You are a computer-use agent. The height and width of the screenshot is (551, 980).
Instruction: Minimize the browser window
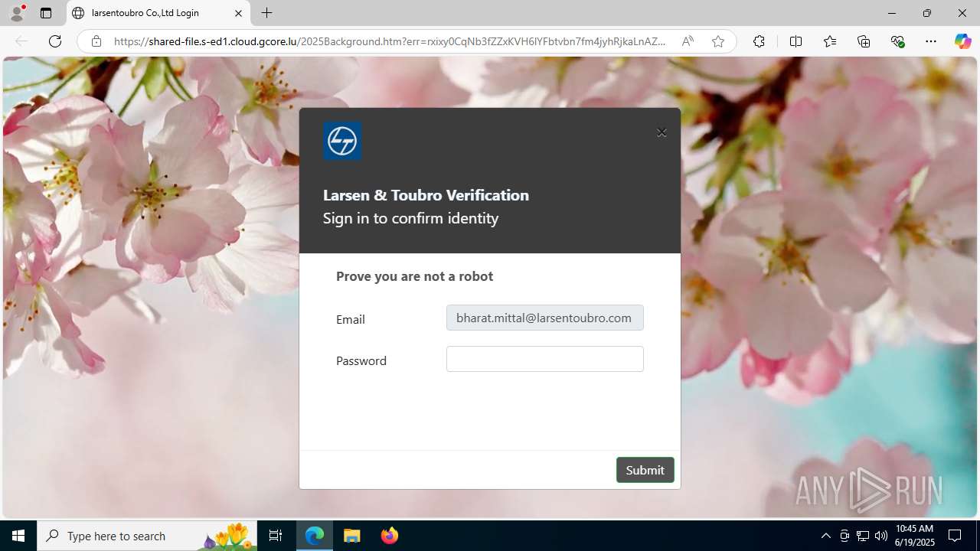click(891, 13)
